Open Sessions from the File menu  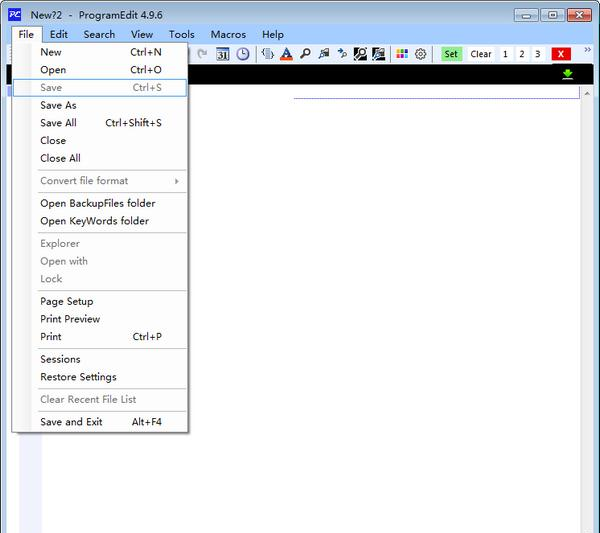[x=100, y=359]
